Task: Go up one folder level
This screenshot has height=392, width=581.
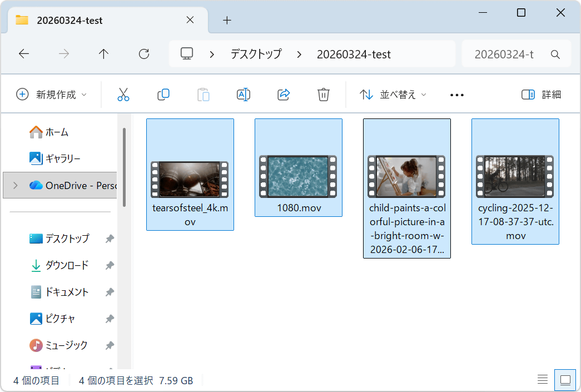Action: click(x=103, y=54)
